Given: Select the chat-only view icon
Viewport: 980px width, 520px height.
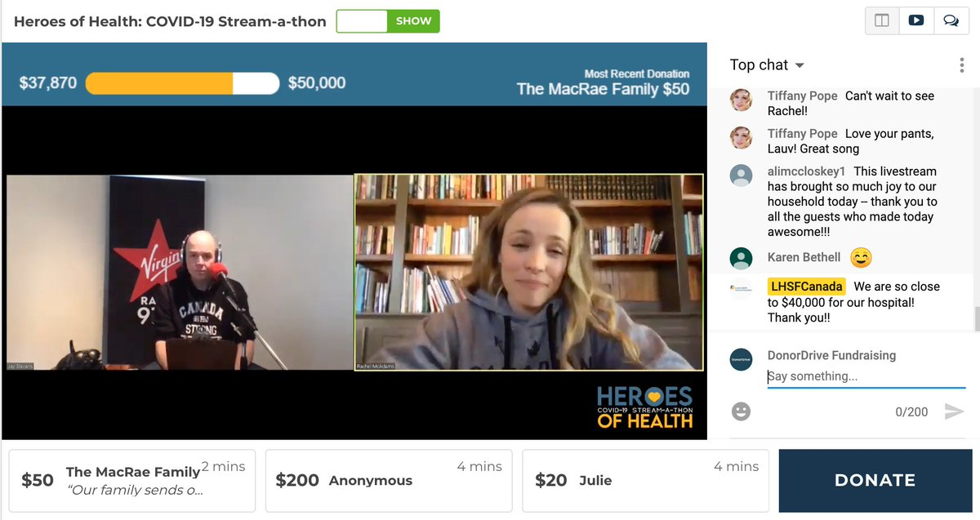Looking at the screenshot, I should (951, 21).
